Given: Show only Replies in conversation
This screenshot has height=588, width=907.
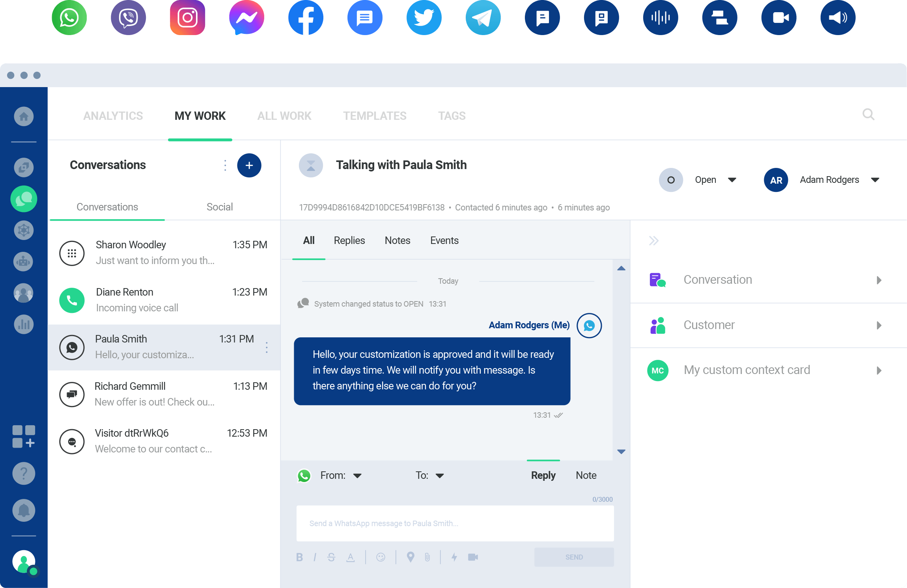Looking at the screenshot, I should coord(349,240).
